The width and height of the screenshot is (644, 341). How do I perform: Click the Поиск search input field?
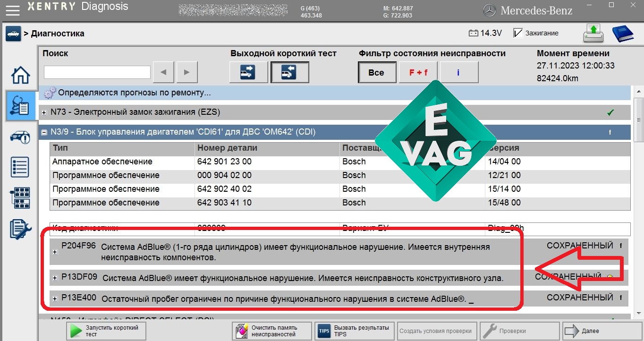coord(97,72)
